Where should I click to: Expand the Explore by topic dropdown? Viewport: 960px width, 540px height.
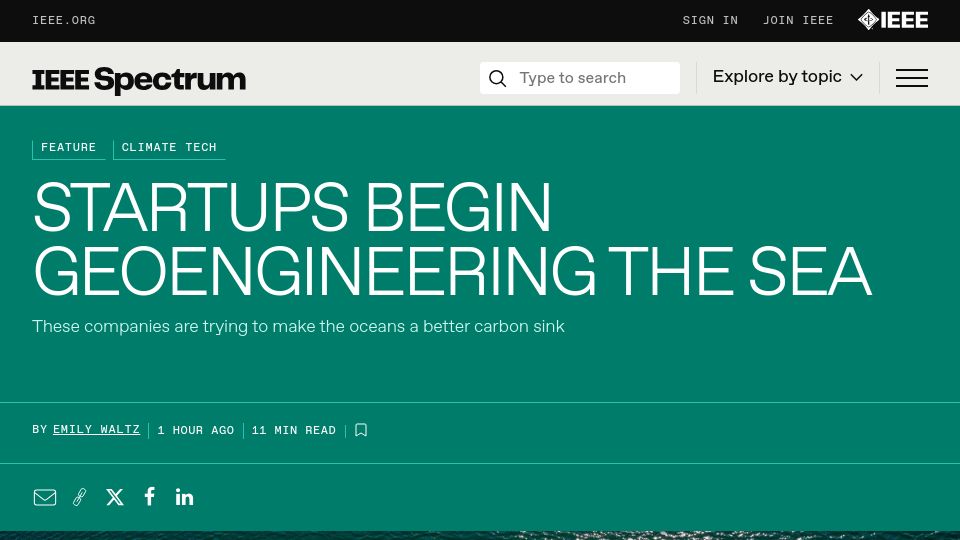point(787,77)
